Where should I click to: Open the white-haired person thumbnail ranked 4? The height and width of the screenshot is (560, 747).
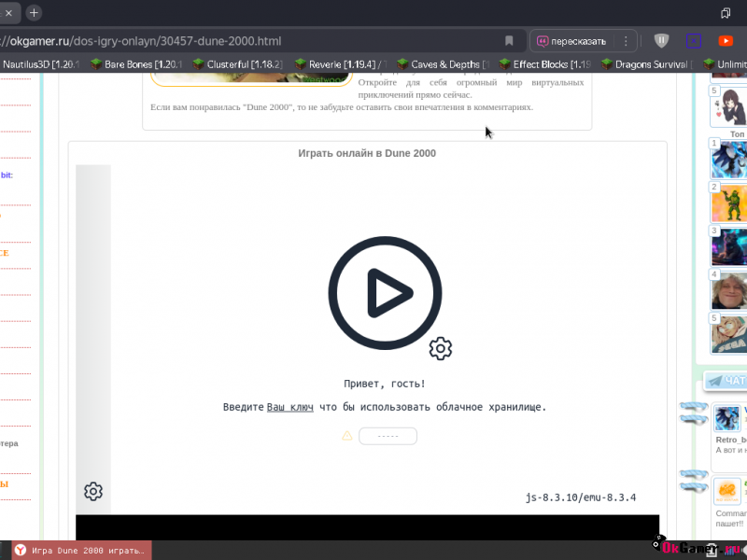click(728, 290)
